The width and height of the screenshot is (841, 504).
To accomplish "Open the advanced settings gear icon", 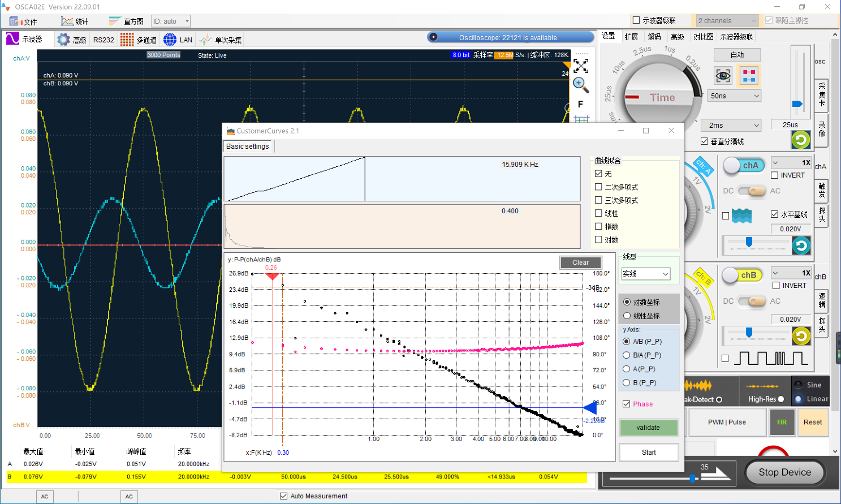I will pos(63,40).
